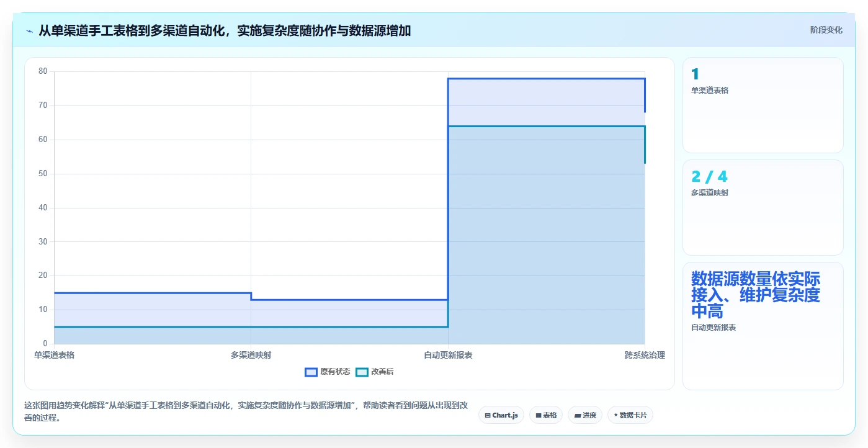
Task: Select the Chart.js tag chip
Action: [501, 415]
